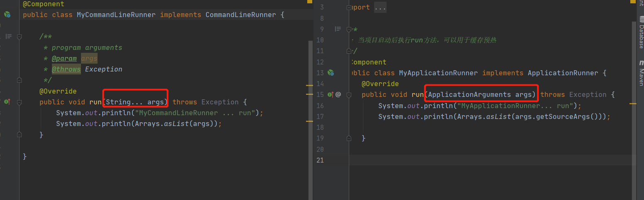
Task: Click the folded '...' placeholder after import
Action: (380, 7)
